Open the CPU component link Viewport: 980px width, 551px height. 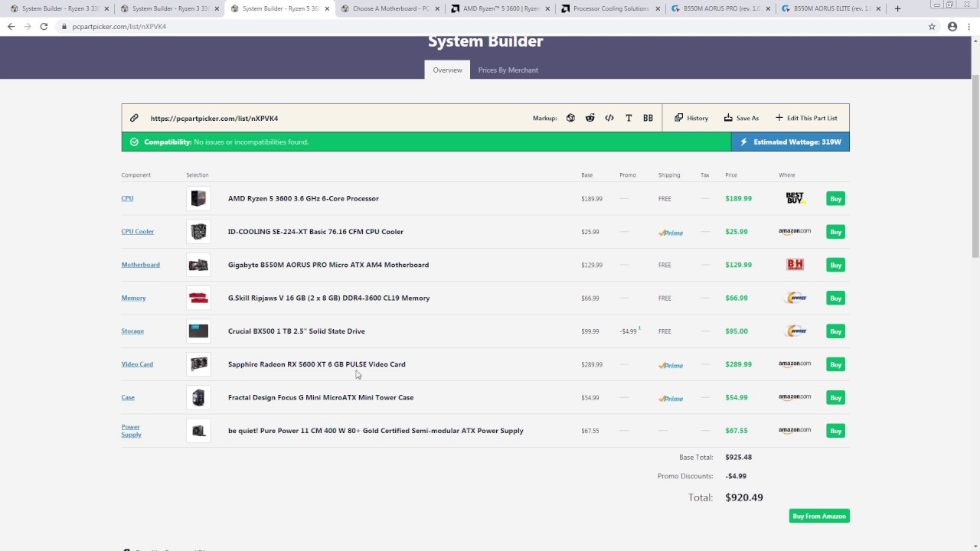(x=127, y=198)
